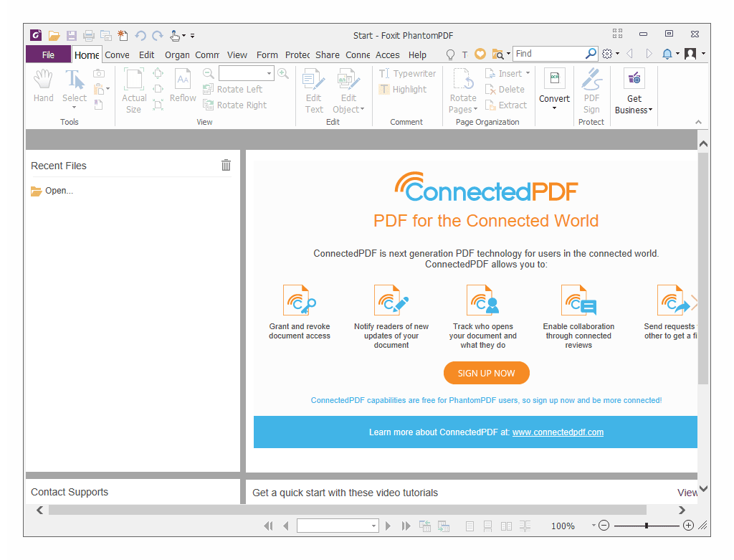Toggle continuous page layout in status bar
This screenshot has height=560, width=734.
pyautogui.click(x=487, y=526)
